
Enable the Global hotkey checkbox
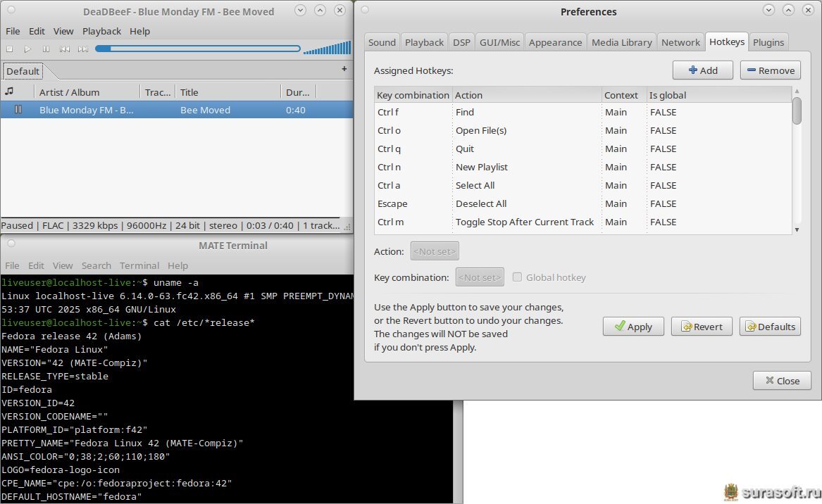pos(518,277)
